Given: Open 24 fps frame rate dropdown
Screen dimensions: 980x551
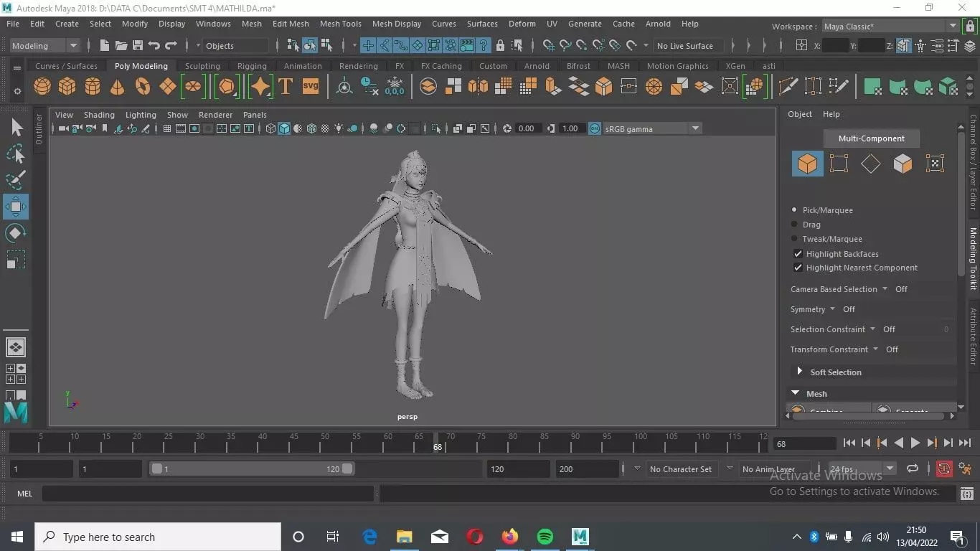Looking at the screenshot, I should 862,468.
